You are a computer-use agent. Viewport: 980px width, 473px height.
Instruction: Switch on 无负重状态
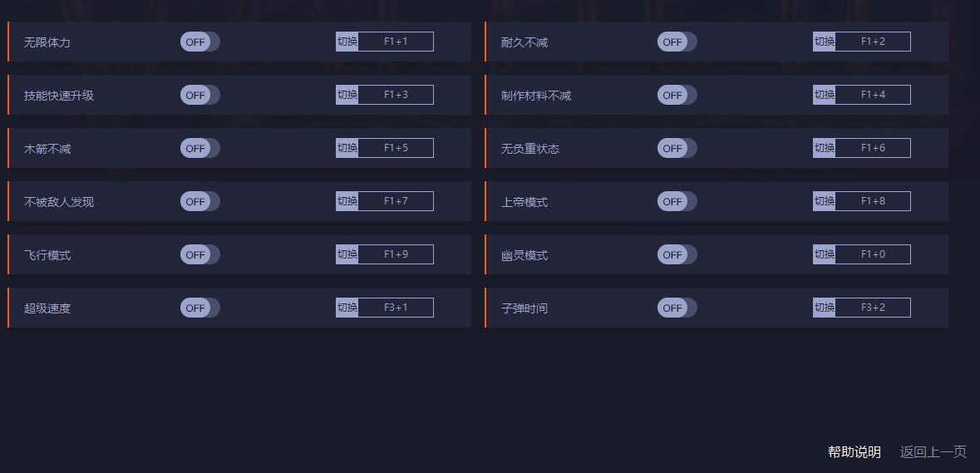(677, 148)
